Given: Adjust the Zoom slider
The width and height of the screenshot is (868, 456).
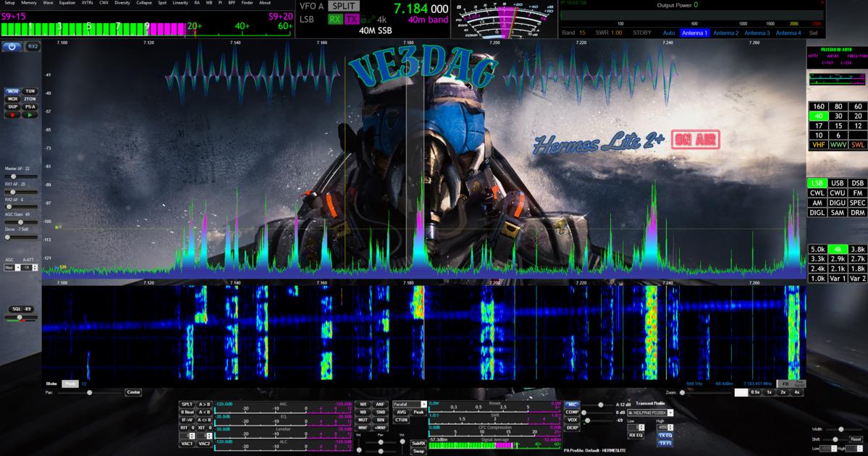Looking at the screenshot, I should (706, 392).
